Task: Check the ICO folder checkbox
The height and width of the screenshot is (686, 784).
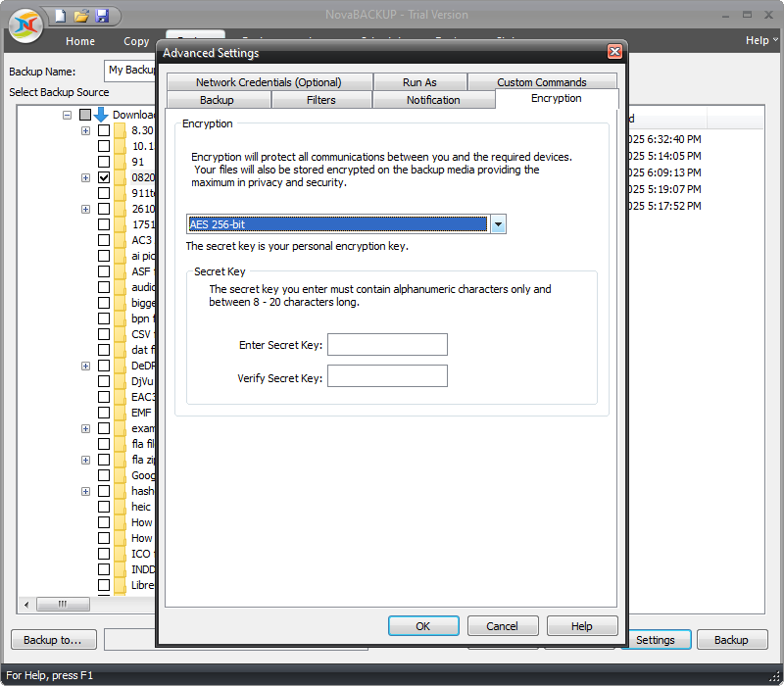Action: (x=104, y=554)
